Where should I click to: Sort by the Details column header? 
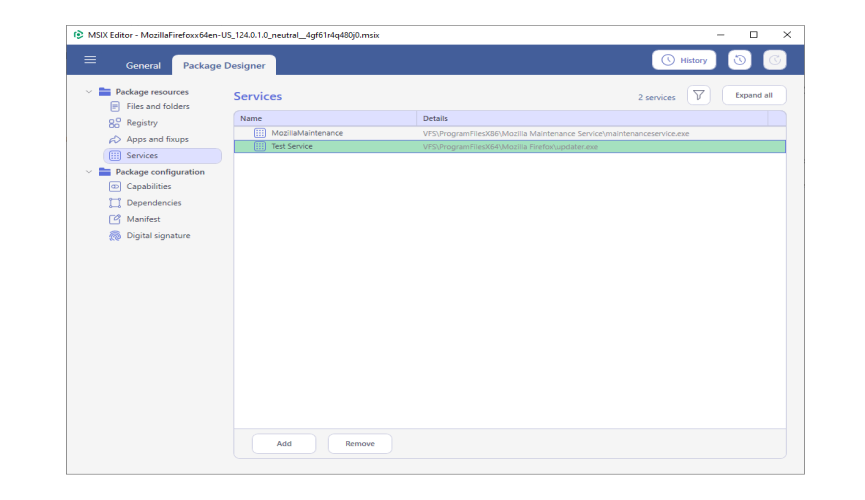[592, 118]
